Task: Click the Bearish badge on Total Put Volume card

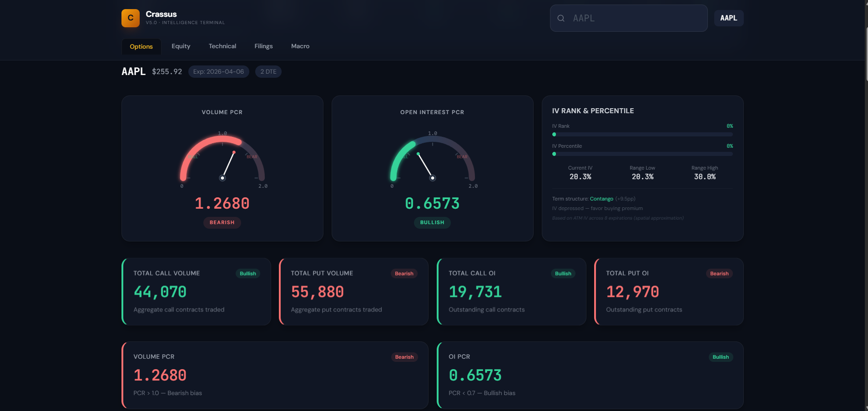Action: click(404, 273)
